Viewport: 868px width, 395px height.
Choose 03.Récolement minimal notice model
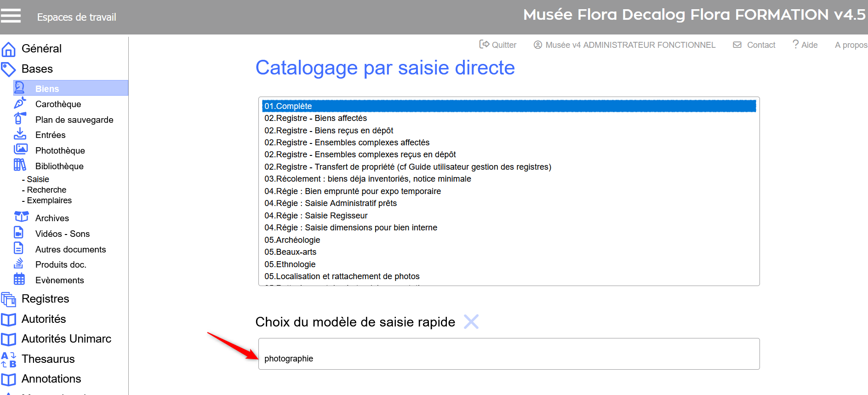[367, 179]
